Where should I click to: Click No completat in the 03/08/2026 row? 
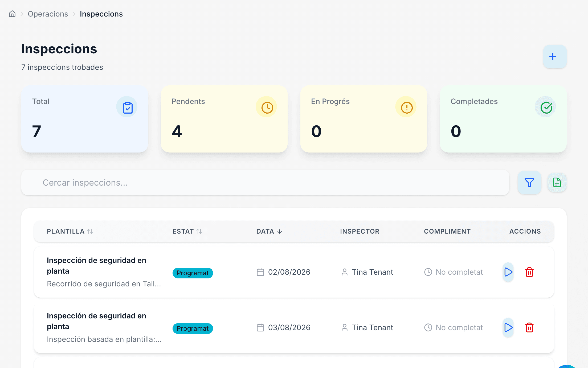pos(459,327)
